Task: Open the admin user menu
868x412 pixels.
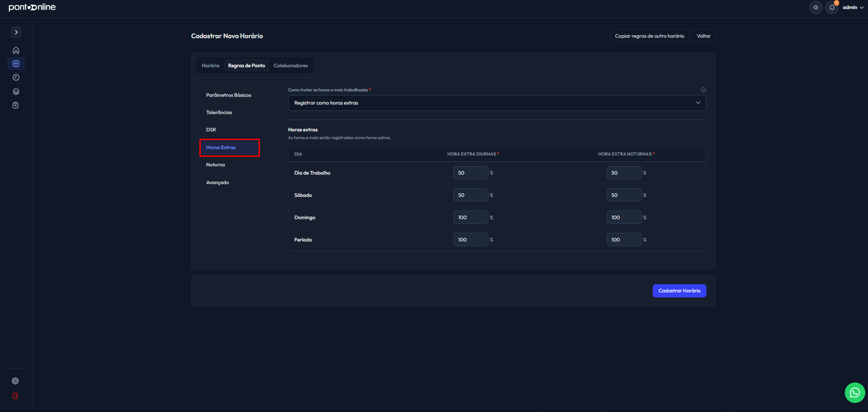Action: coord(853,8)
